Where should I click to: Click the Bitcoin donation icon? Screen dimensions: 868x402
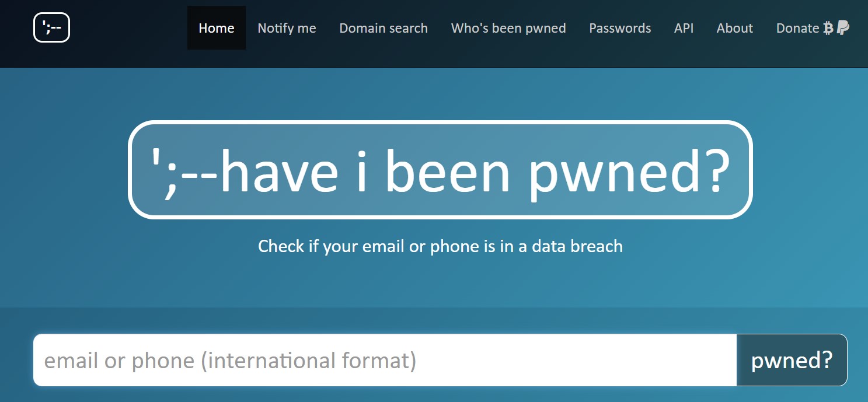[x=827, y=27]
